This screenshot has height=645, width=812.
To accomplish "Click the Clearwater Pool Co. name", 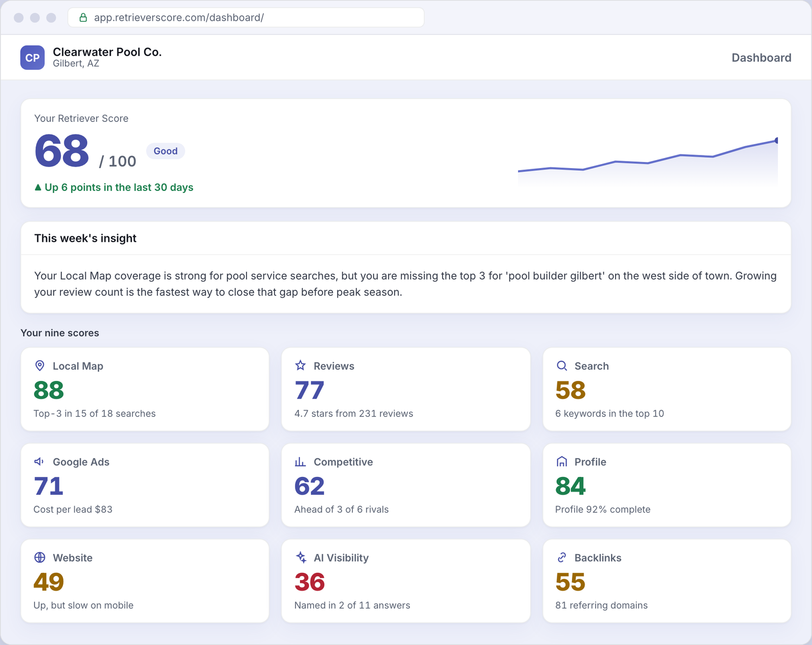I will click(107, 52).
